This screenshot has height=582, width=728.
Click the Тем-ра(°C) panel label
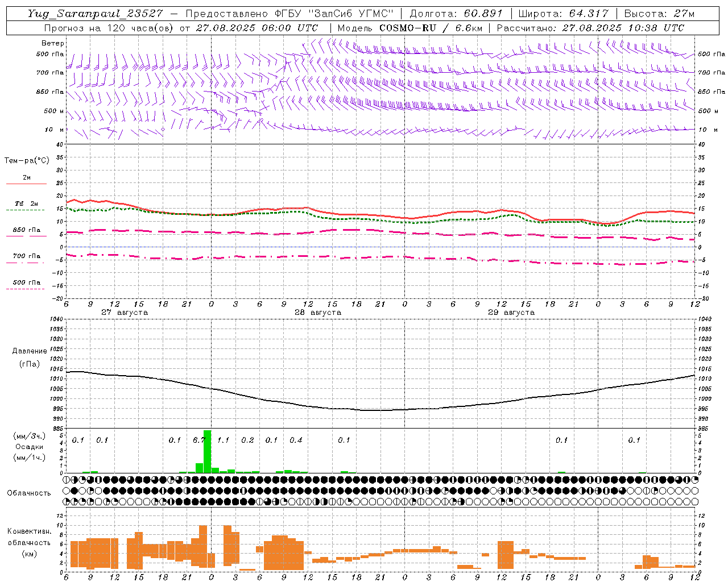tap(27, 161)
